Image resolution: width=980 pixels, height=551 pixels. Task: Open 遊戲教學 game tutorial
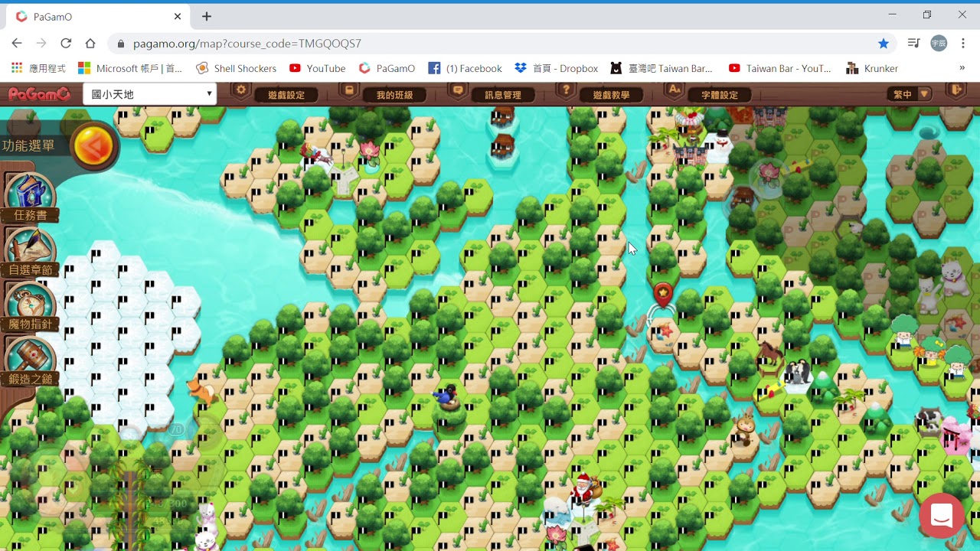click(611, 95)
